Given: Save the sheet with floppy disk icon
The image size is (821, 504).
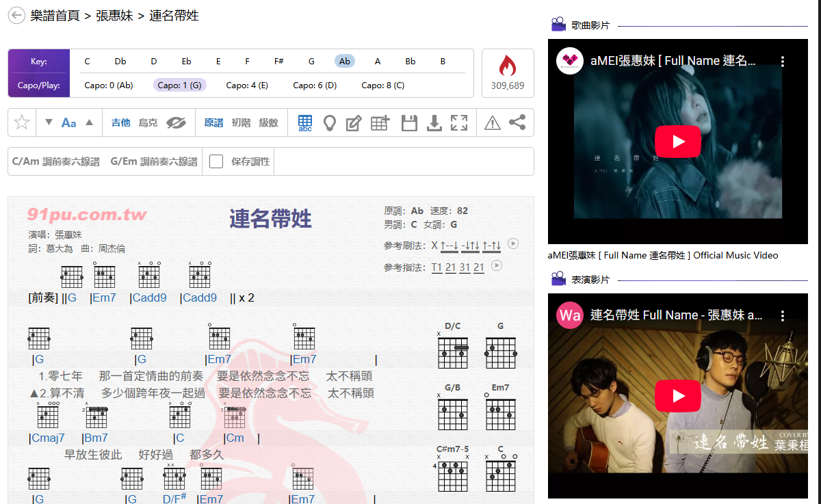Looking at the screenshot, I should [409, 123].
